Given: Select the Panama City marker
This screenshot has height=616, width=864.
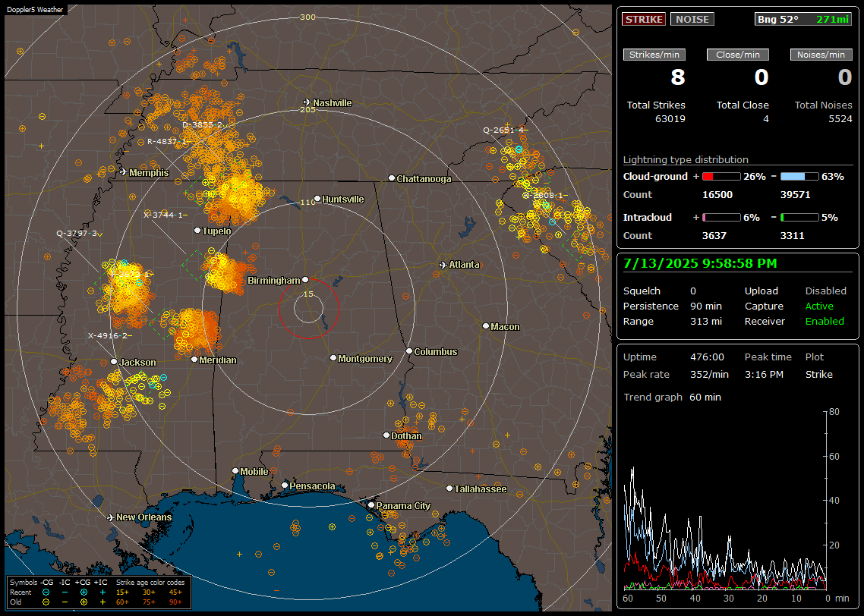Looking at the screenshot, I should click(371, 504).
